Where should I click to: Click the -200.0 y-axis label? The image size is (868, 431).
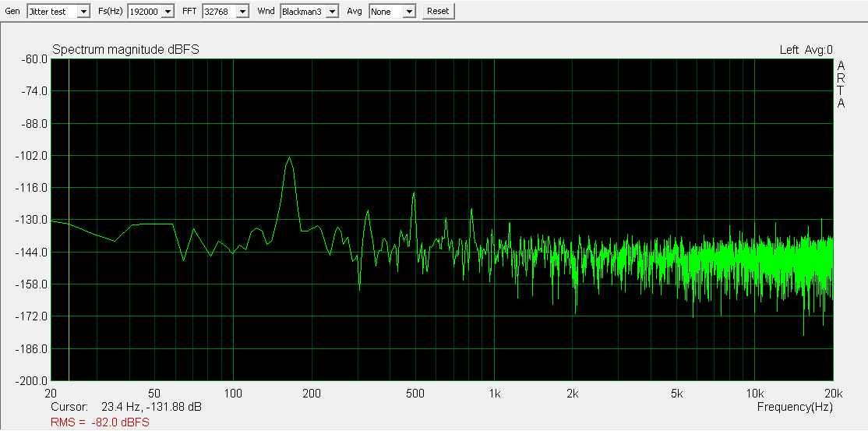click(33, 381)
